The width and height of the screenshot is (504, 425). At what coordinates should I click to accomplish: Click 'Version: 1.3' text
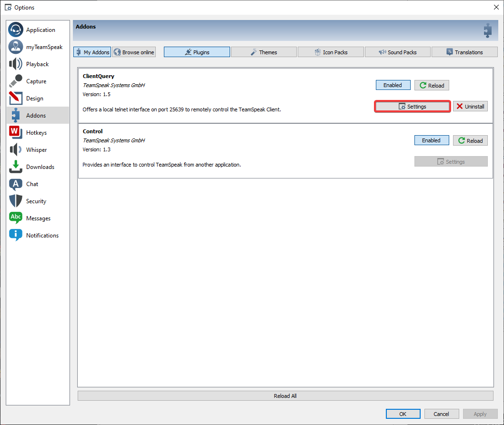[x=96, y=149]
